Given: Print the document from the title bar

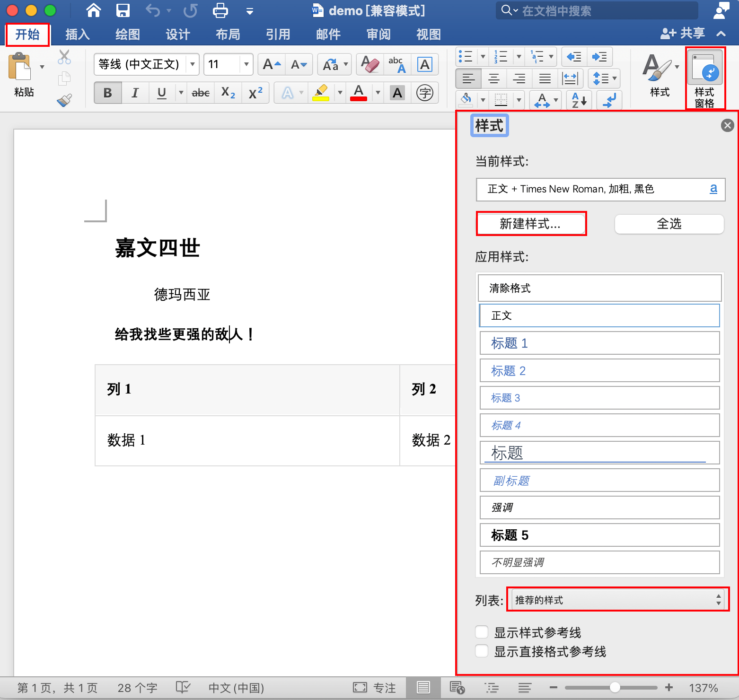Looking at the screenshot, I should 220,10.
